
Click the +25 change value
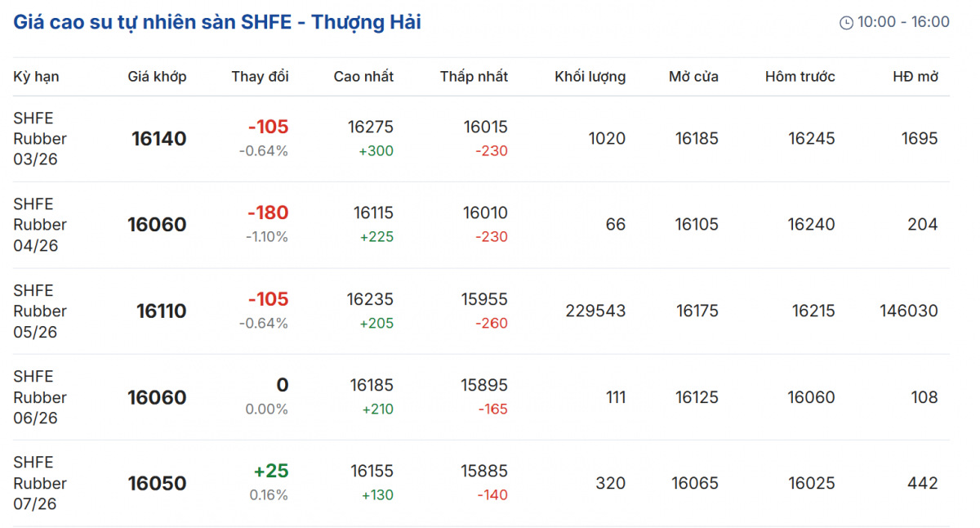pyautogui.click(x=270, y=472)
